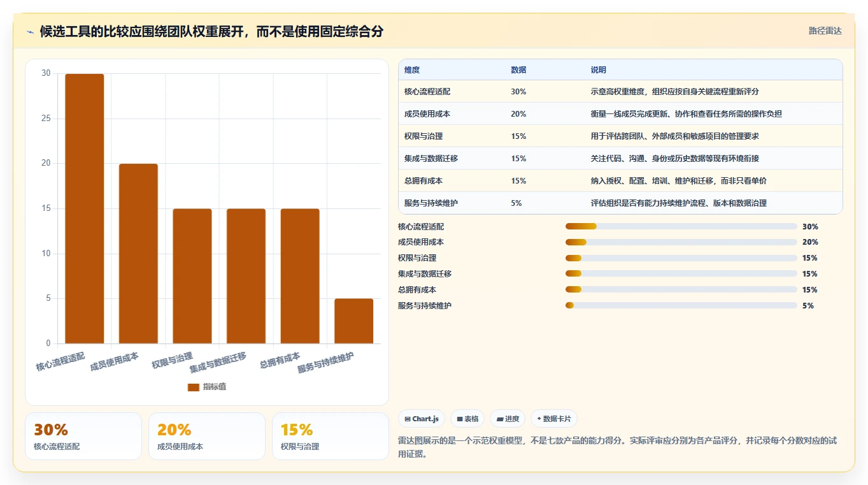Click description starting 示意高权重维度

pos(675,92)
